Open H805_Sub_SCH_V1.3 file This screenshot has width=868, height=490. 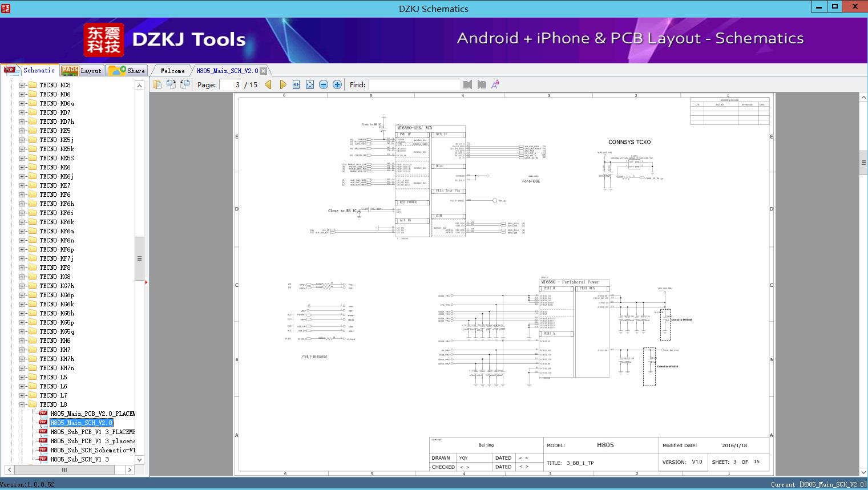79,459
